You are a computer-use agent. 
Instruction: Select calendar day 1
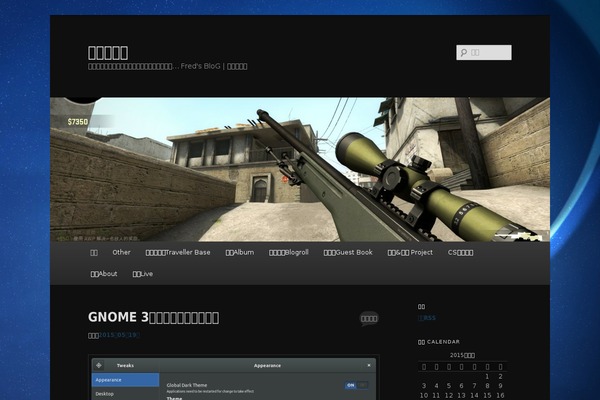coord(488,377)
